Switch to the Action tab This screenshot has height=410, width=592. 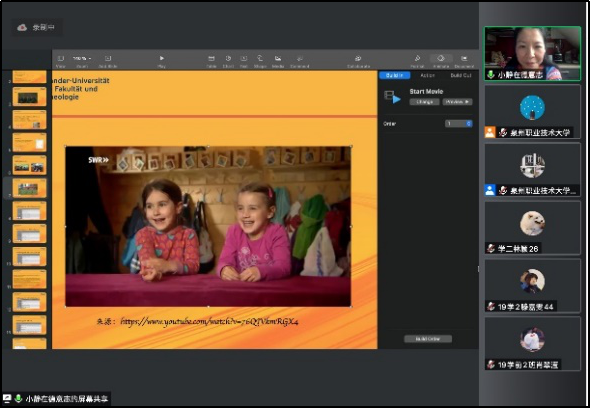[x=427, y=76]
